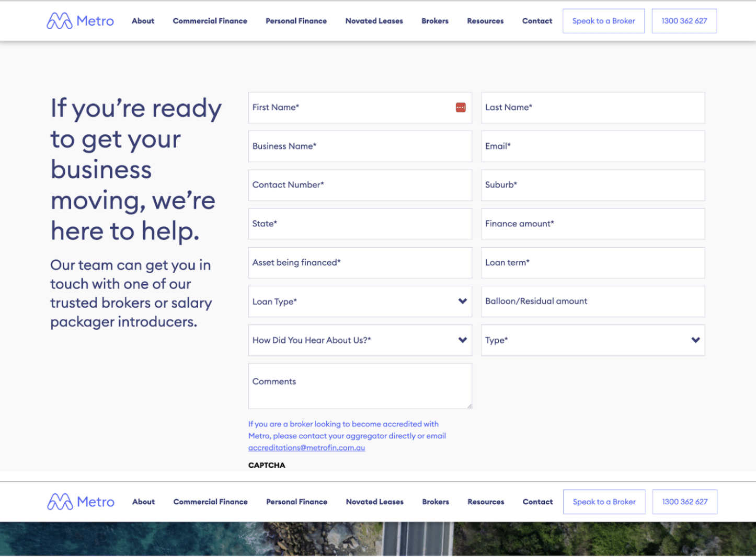Click the Comments box resize handle
The width and height of the screenshot is (756, 557).
[469, 405]
